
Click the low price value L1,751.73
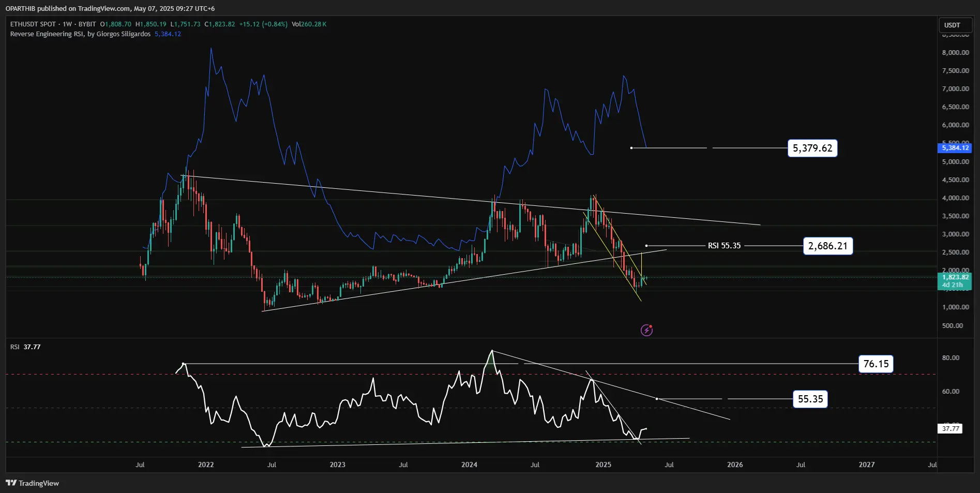click(186, 24)
